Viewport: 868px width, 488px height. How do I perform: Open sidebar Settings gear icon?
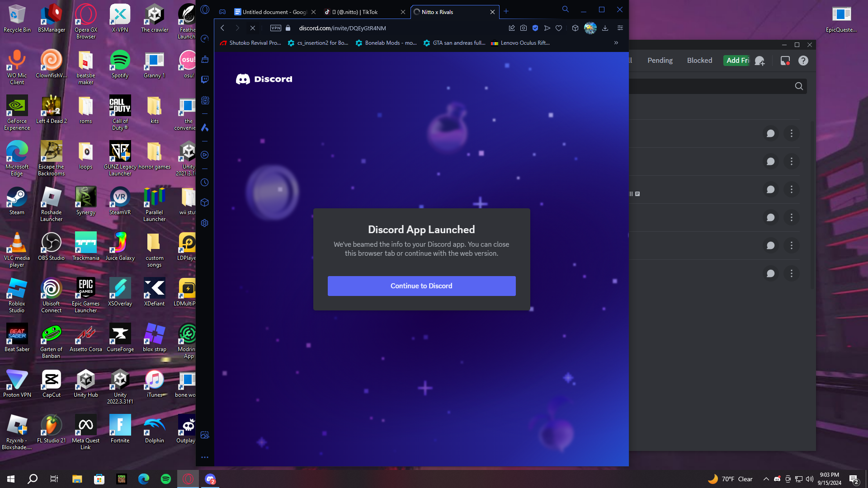(205, 223)
